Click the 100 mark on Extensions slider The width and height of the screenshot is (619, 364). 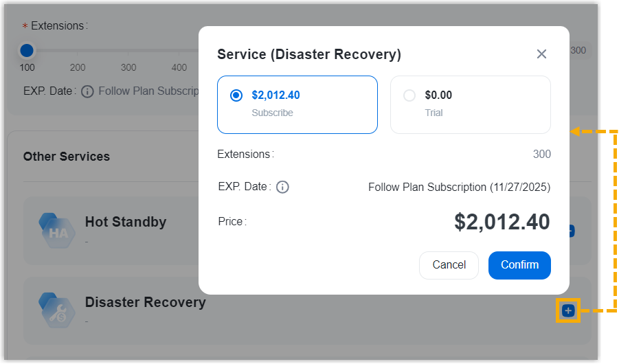coord(27,67)
